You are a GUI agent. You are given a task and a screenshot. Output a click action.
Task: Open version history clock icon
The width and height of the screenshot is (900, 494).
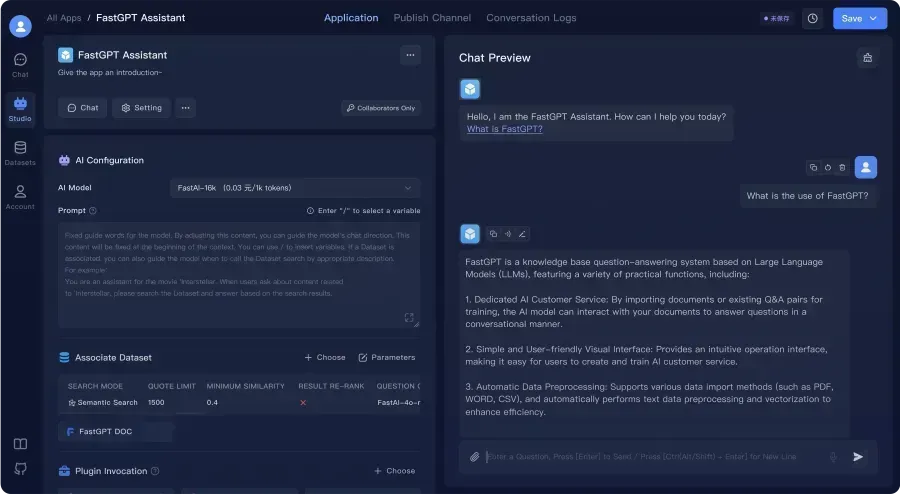(812, 18)
